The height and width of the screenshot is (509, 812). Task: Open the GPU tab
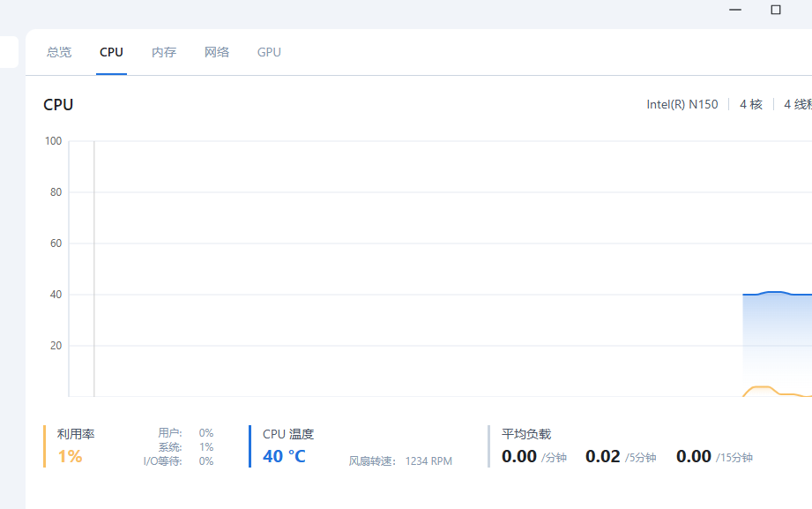click(269, 52)
